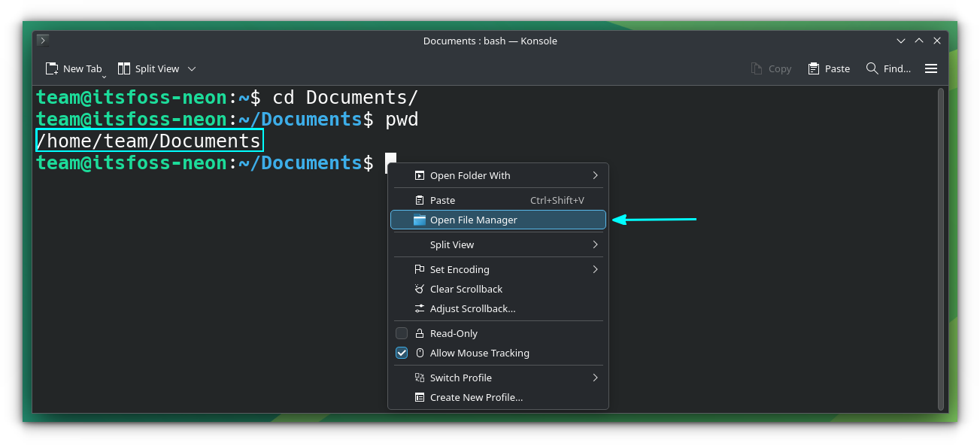The height and width of the screenshot is (446, 980).
Task: Click the highlighted /home/team/Documents output text
Action: click(148, 140)
